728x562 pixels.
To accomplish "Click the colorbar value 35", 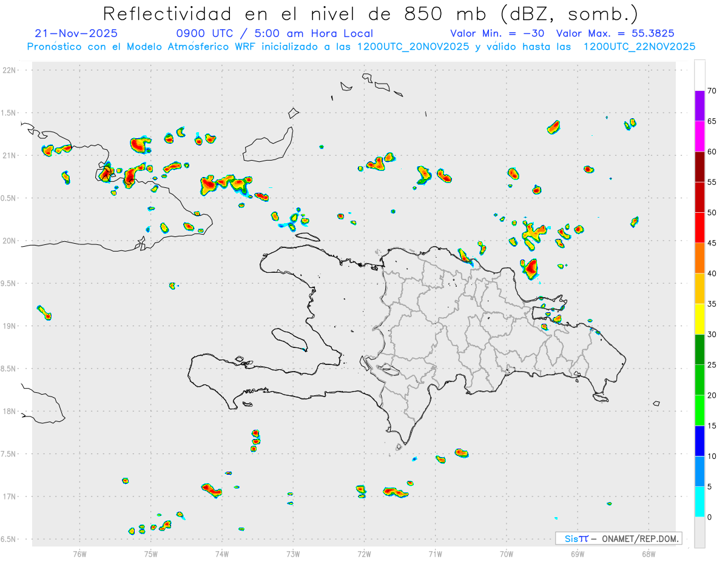I will 712,304.
